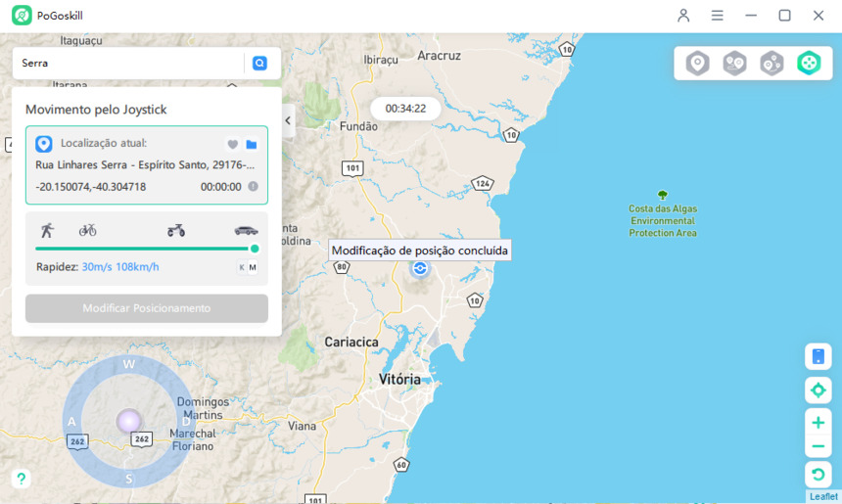This screenshot has width=842, height=504.
Task: Switch speed unit to M (miles)
Action: 253,267
